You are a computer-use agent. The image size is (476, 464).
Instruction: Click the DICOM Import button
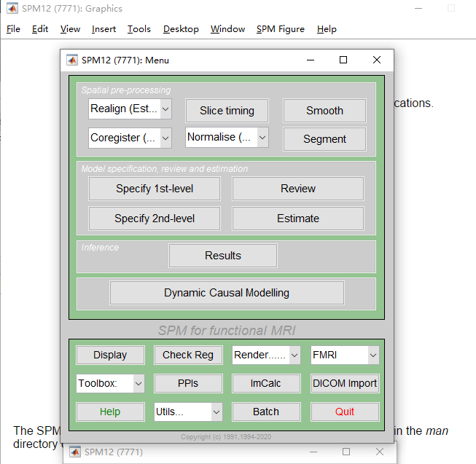345,383
